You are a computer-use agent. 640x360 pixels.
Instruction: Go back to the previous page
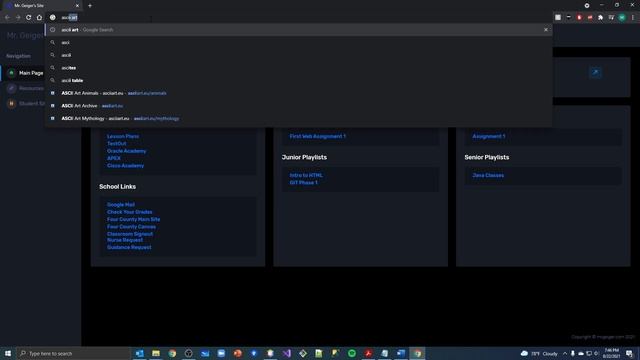(x=7, y=18)
